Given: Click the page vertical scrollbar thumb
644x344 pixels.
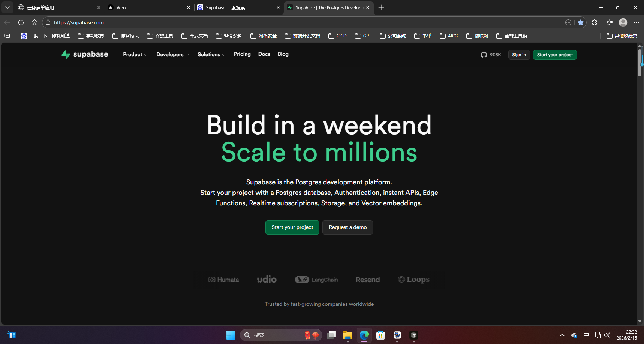Looking at the screenshot, I should pos(640,63).
